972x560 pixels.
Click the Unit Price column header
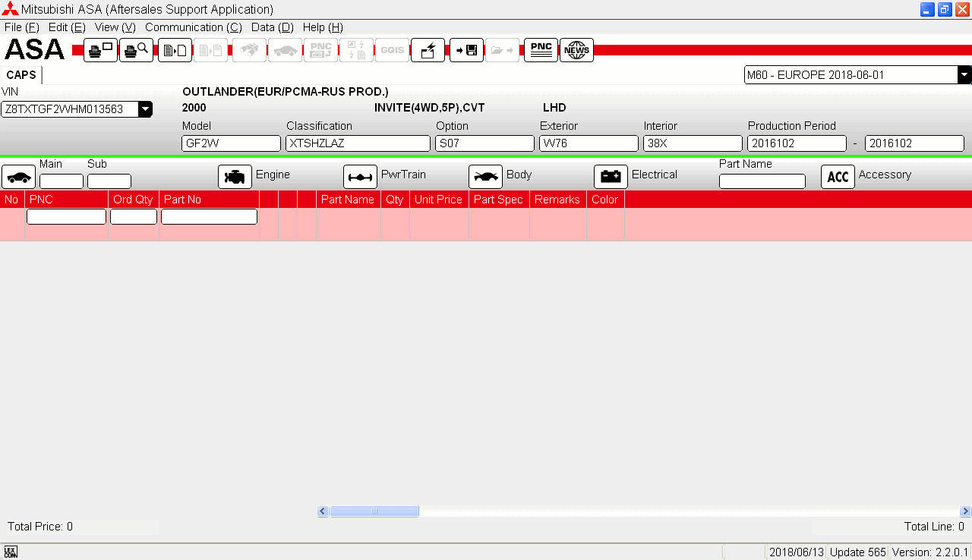[x=439, y=200]
